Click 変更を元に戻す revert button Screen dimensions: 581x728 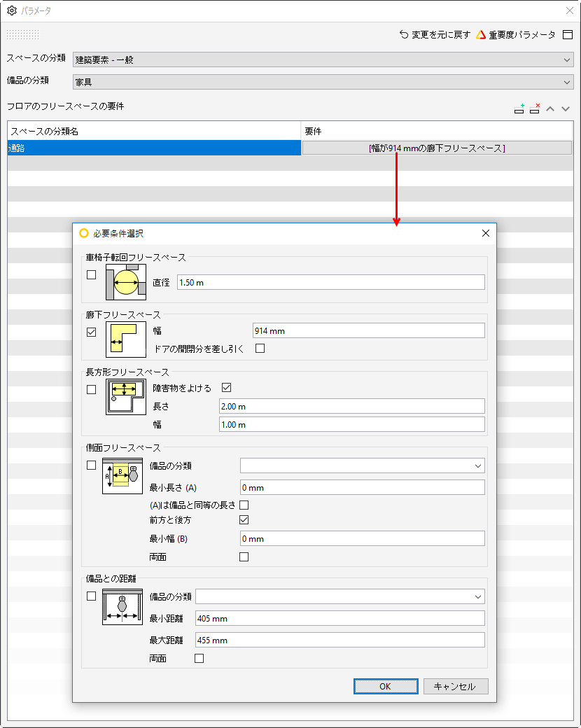(435, 35)
